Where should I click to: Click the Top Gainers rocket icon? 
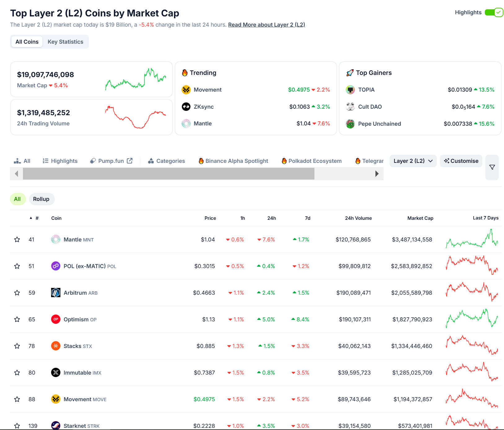click(350, 73)
